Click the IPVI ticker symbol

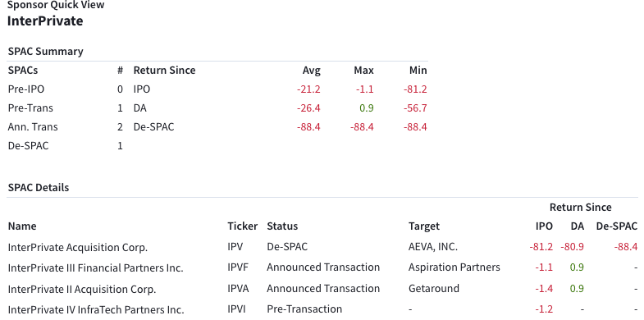coord(236,309)
